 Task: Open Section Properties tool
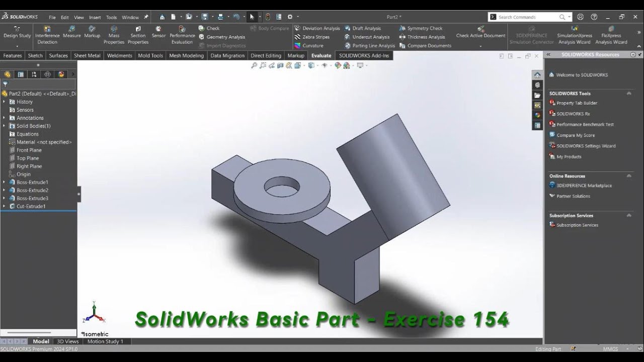tap(138, 35)
